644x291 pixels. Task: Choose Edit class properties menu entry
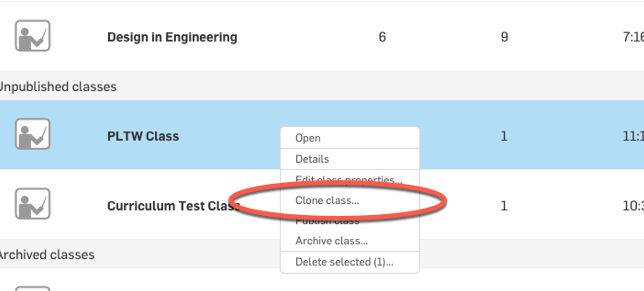(349, 179)
